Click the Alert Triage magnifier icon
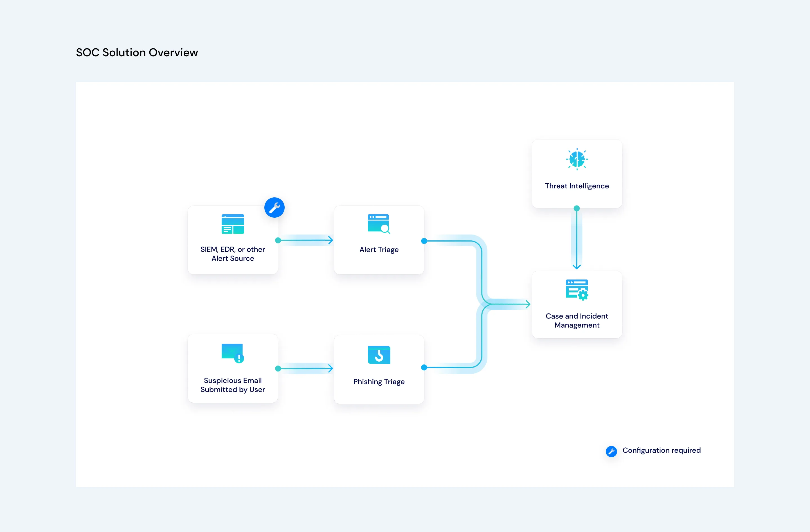 pos(379,224)
